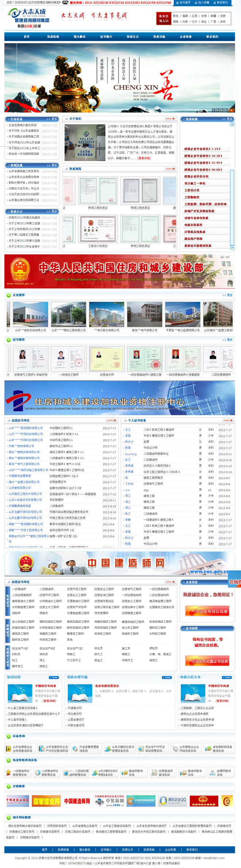This screenshot has height=868, width=241.
Task: Click scroll-down arrow of 资质标准 list
Action: (232, 247)
